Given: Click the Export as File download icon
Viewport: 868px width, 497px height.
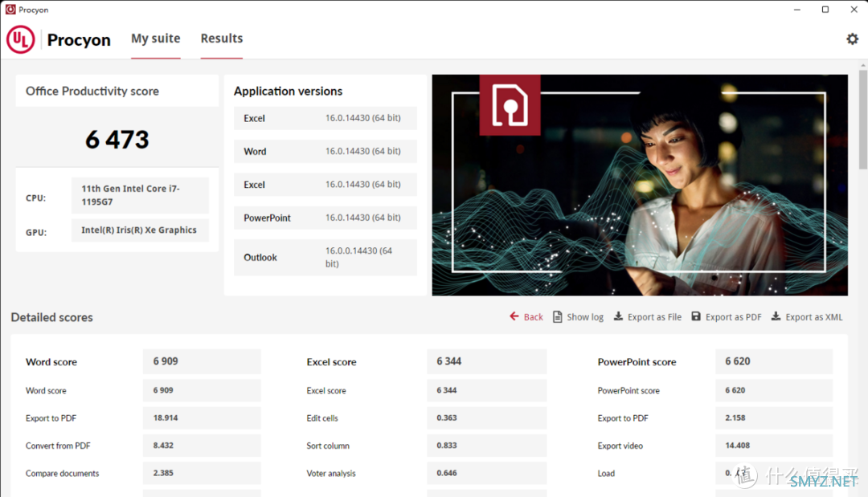Looking at the screenshot, I should coord(618,316).
